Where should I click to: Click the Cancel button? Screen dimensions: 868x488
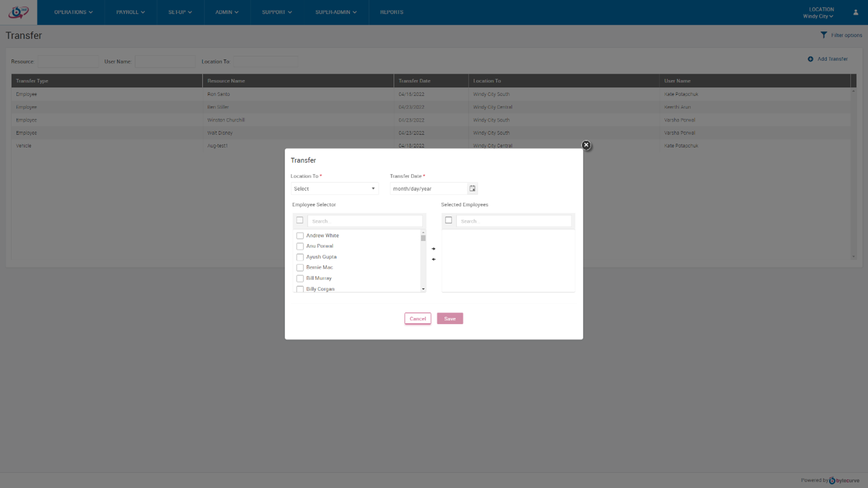[418, 319]
